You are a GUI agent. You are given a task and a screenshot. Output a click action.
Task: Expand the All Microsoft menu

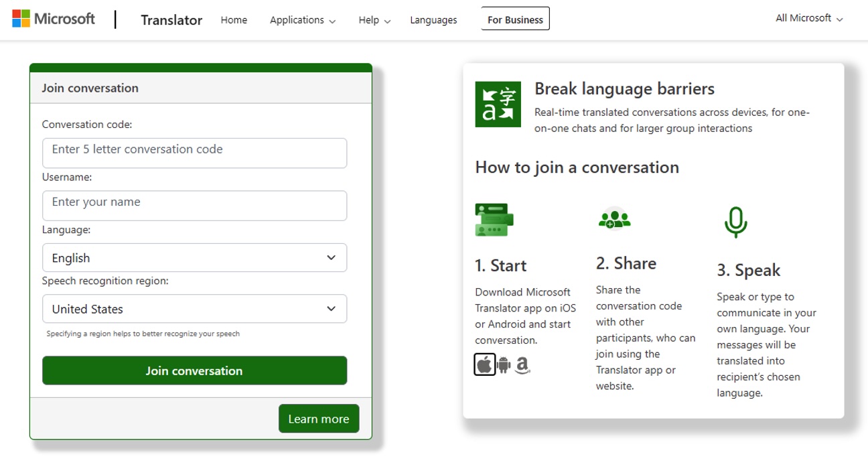(x=808, y=18)
